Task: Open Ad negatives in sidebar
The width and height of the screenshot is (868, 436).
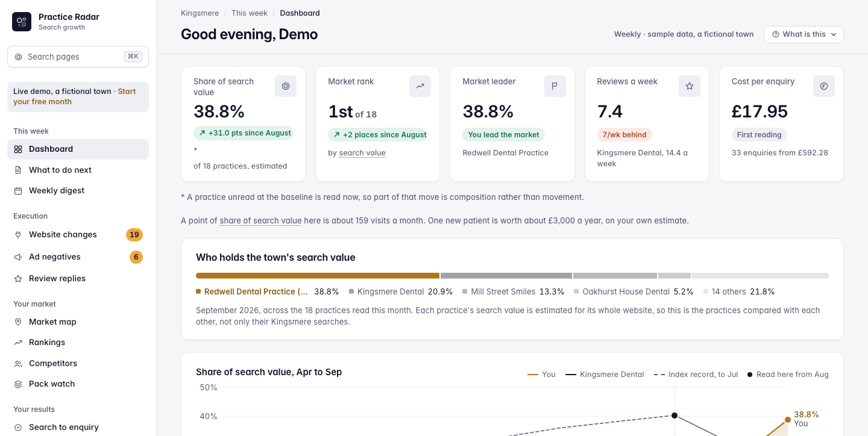Action: [x=78, y=257]
